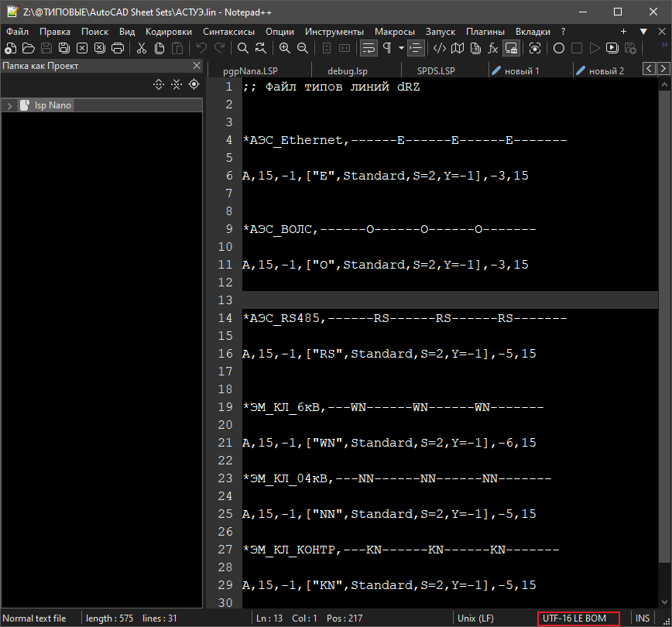Switch to the SPDS.LSP tab
Screen dimensions: 672x627
point(436,70)
